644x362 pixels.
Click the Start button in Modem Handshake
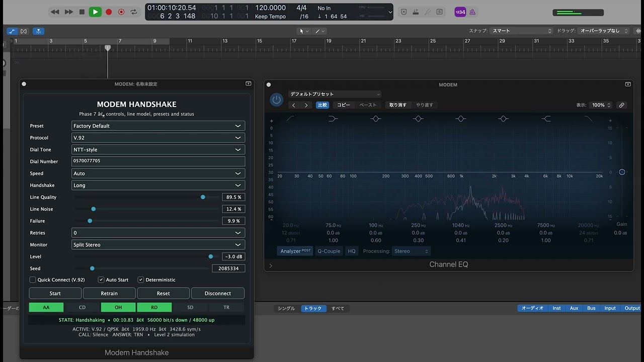(55, 293)
